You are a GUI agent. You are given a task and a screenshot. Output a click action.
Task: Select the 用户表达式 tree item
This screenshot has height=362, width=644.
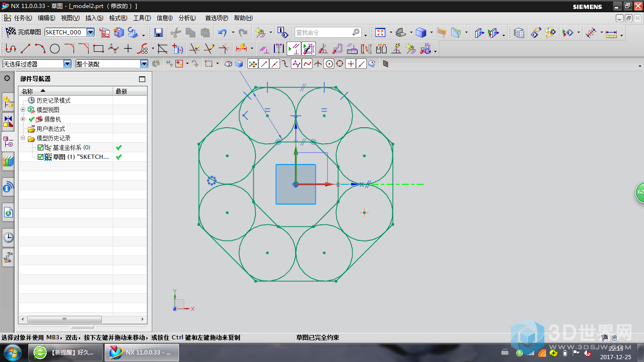(51, 129)
